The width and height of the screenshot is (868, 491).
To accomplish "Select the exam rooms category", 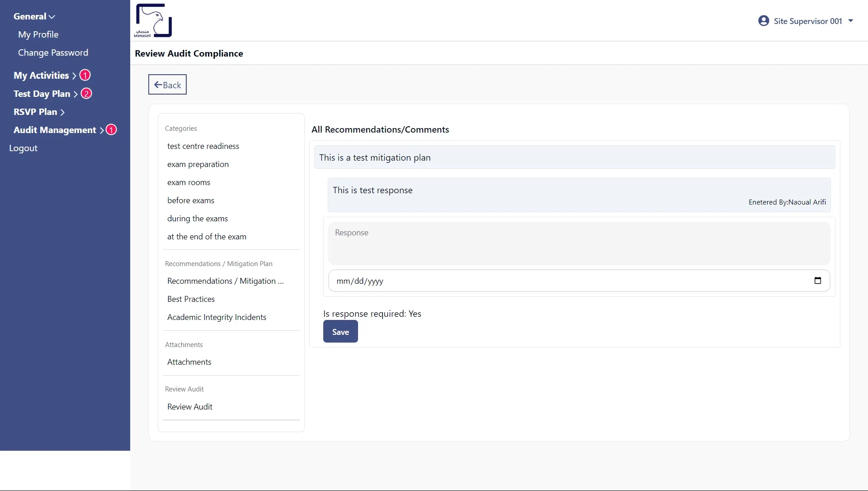I will pos(189,182).
